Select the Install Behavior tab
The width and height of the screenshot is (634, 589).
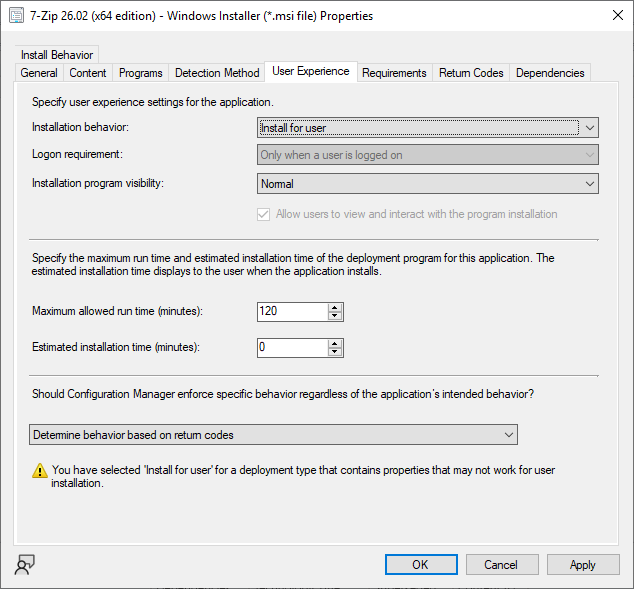click(x=57, y=55)
